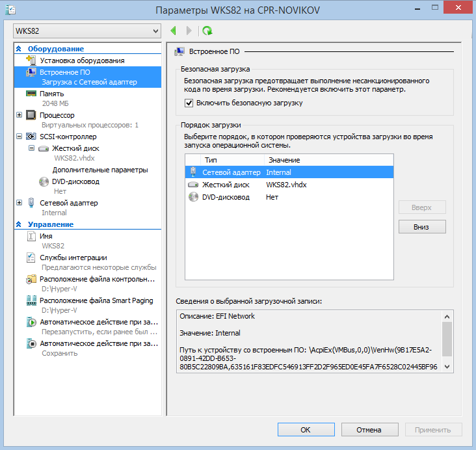Open the WKS82 virtual machine dropdown
Viewport: 476px width, 450px height.
point(86,31)
